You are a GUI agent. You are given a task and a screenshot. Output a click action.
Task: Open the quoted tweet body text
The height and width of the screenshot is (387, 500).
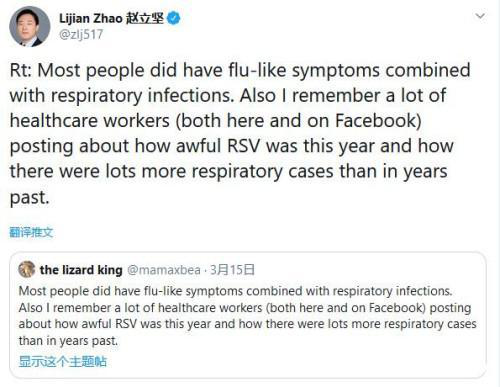click(247, 316)
